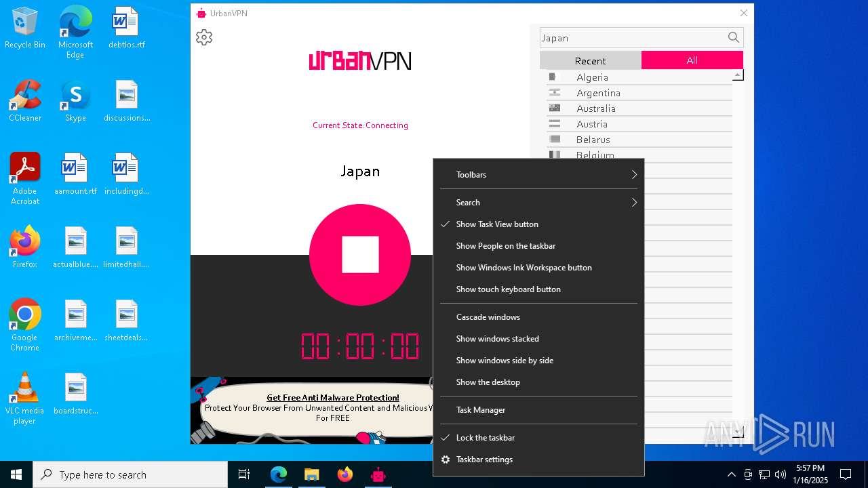
Task: Stop the VPN connection with the pink button
Action: point(360,255)
